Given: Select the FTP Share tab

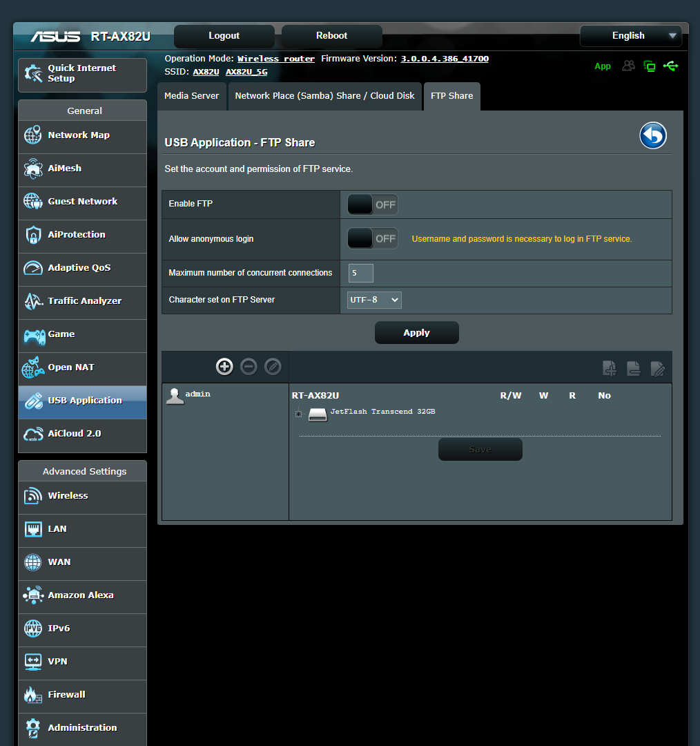Looking at the screenshot, I should (451, 96).
